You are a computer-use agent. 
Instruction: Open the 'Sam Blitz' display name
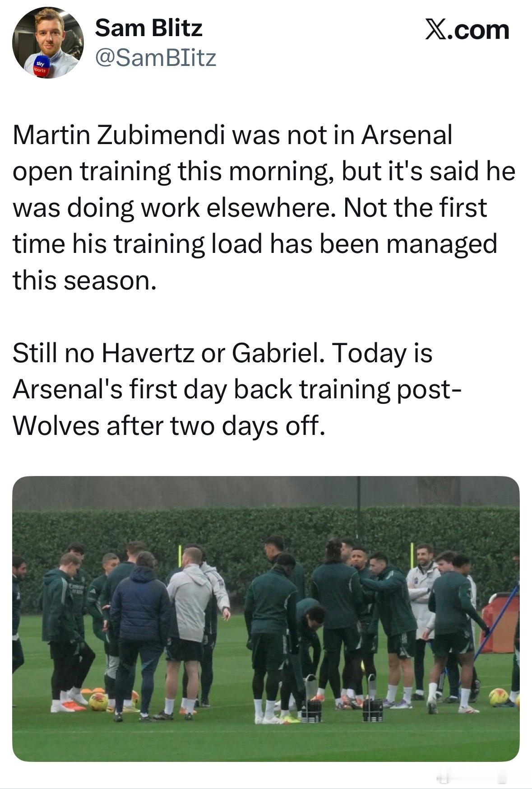coord(149,28)
